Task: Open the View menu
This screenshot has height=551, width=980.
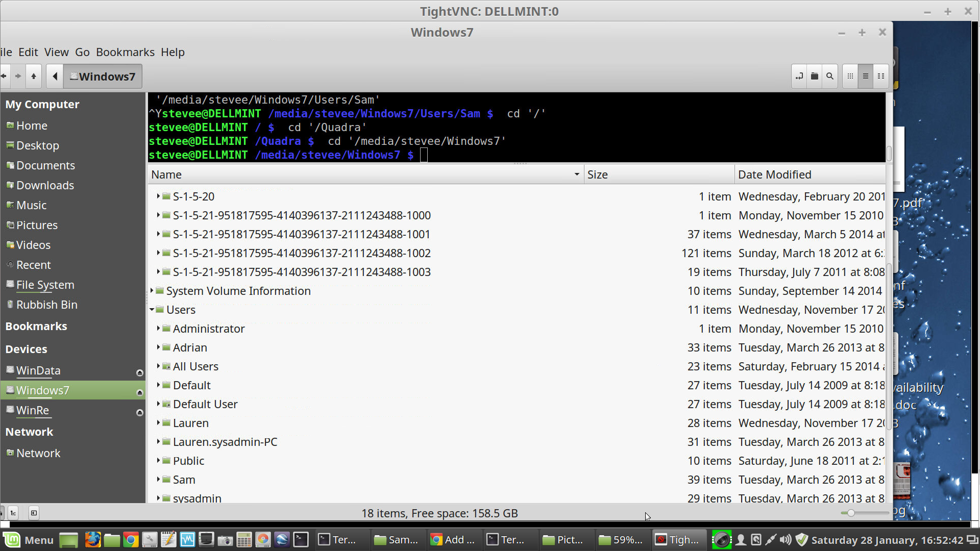Action: [x=56, y=52]
